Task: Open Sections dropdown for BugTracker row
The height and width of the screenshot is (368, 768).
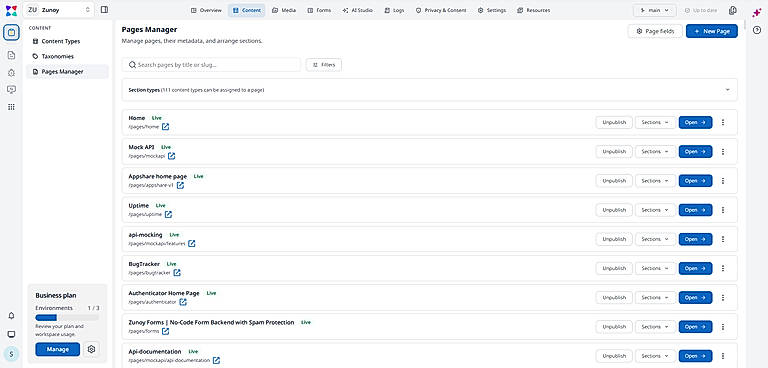Action: (655, 269)
